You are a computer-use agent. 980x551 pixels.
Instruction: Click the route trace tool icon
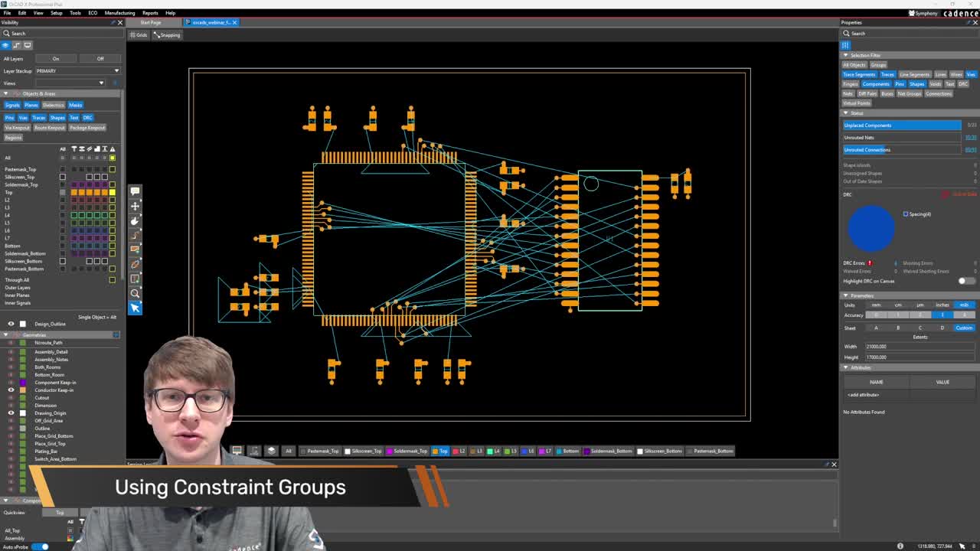135,235
